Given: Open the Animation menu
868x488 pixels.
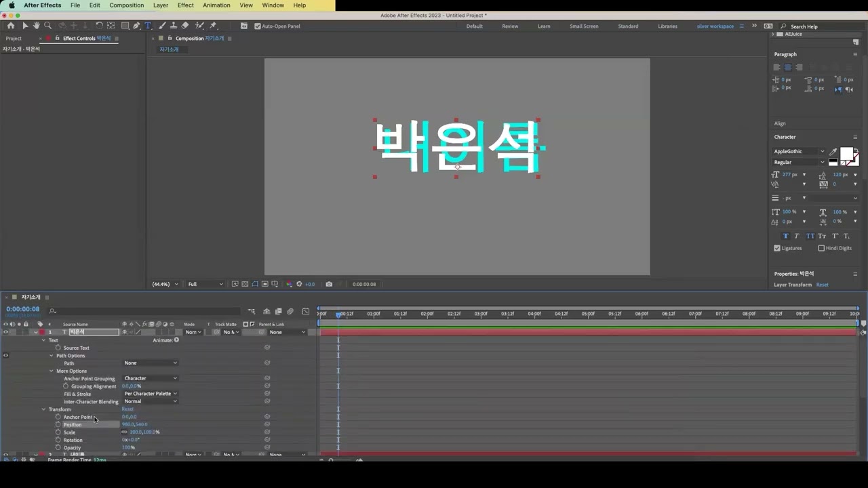Looking at the screenshot, I should [x=216, y=5].
